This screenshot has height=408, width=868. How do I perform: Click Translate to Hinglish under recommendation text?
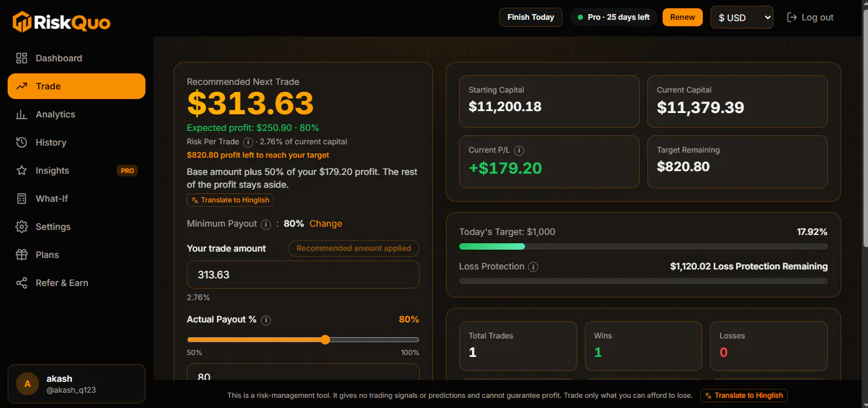point(230,200)
